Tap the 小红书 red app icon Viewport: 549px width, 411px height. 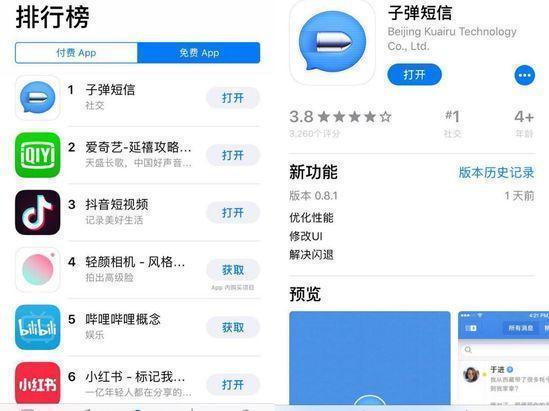click(37, 384)
